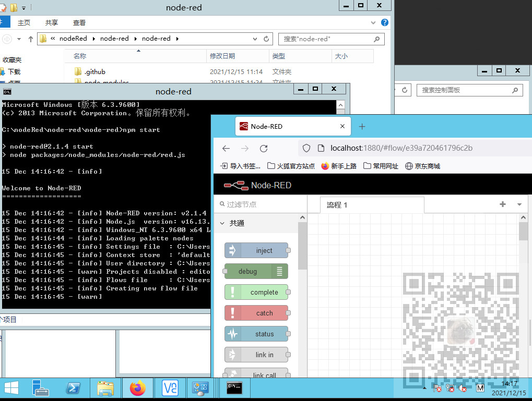Open the flow list dropdown arrow
532x401 pixels.
pos(519,204)
